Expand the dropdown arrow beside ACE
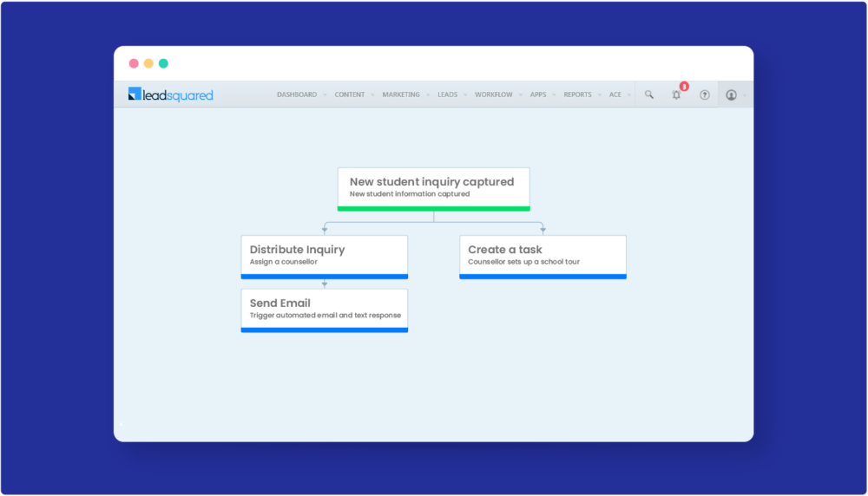868x496 pixels. (629, 95)
